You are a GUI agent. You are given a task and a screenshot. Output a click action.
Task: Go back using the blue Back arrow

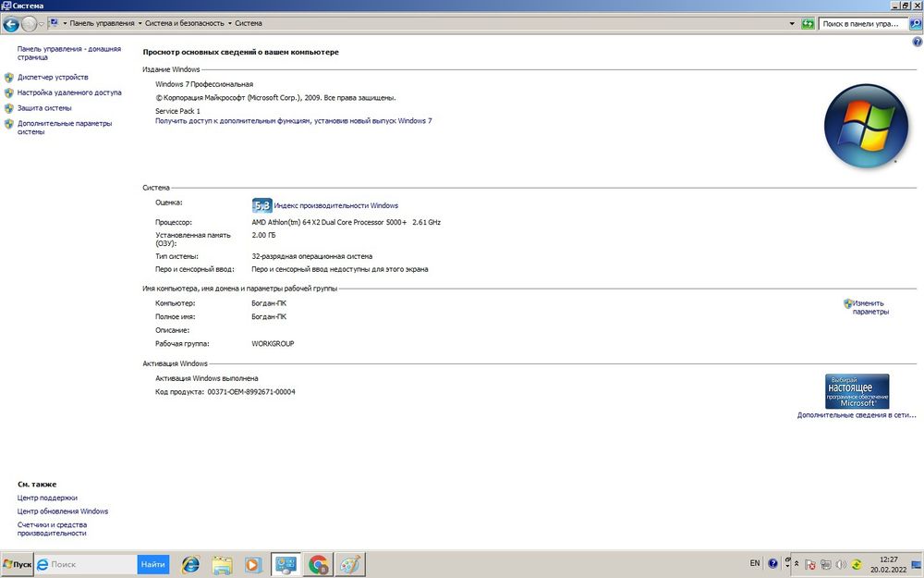10,24
